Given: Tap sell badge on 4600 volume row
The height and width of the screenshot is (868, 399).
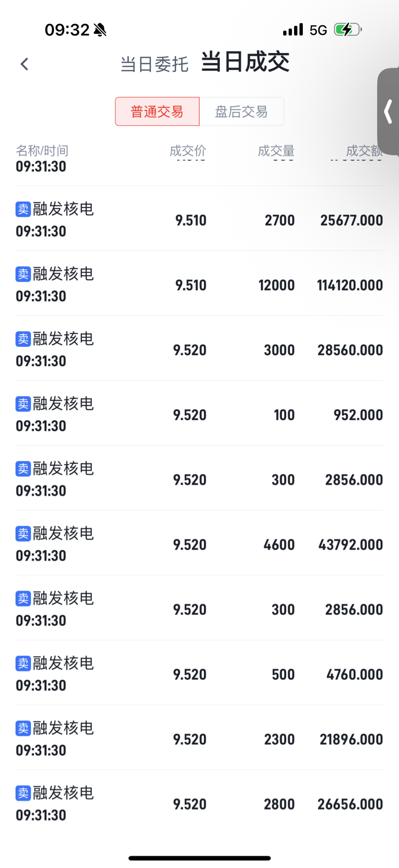Looking at the screenshot, I should tap(23, 534).
